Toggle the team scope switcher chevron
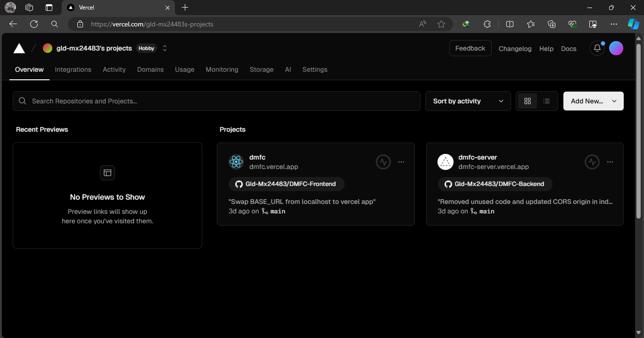644x338 pixels. [x=164, y=48]
